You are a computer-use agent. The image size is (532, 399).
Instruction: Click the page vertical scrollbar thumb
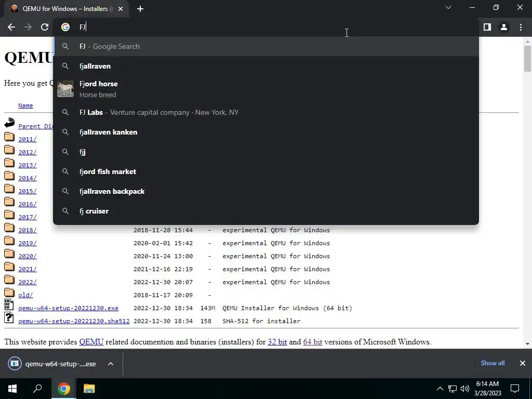(527, 58)
